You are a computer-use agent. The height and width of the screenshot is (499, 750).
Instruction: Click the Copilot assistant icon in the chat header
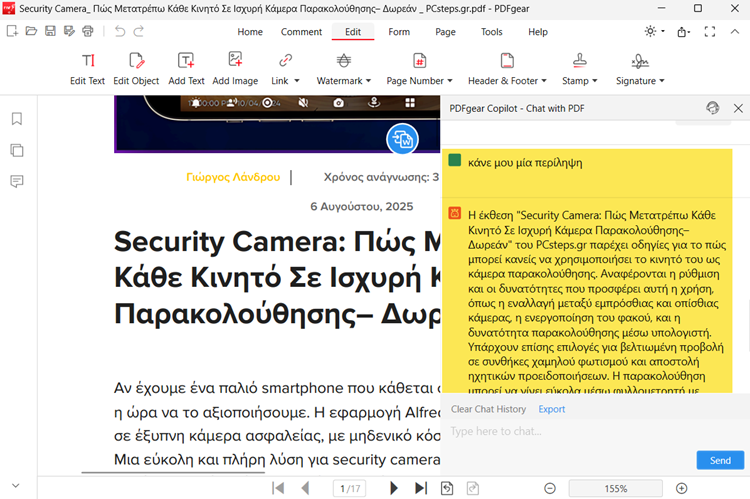point(713,108)
